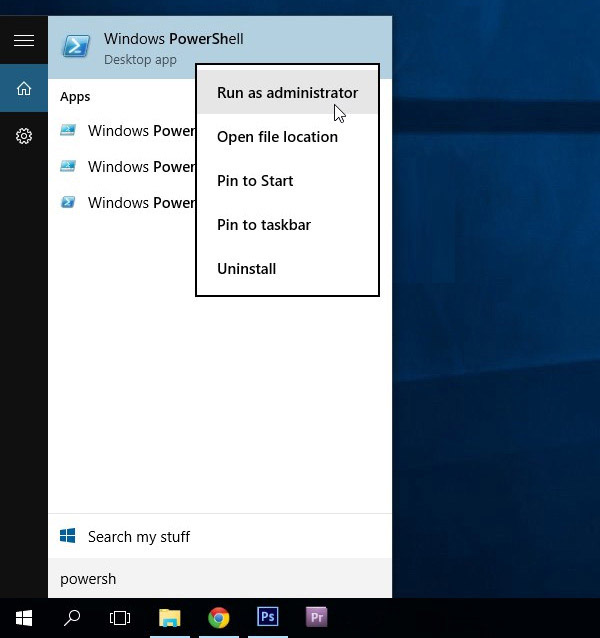Screen dimensions: 600x638
Task: Switch to Premiere Pro on taskbar
Action: point(316,617)
